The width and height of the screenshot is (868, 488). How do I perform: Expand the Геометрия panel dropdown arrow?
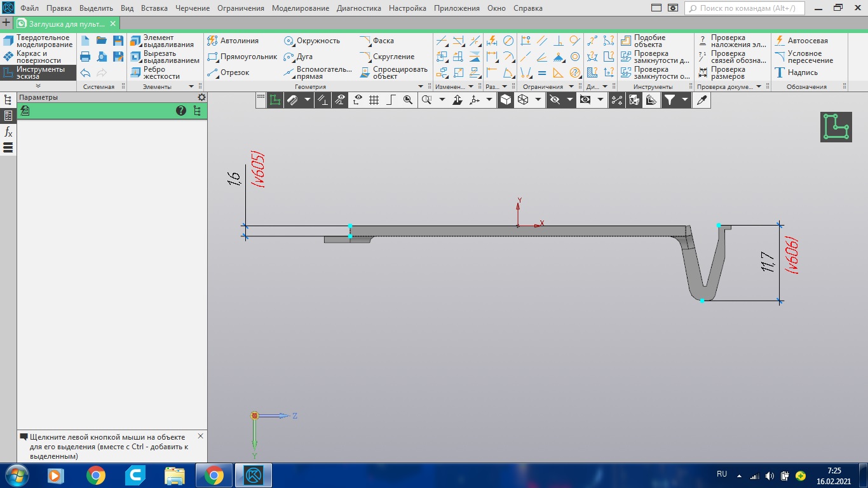click(x=421, y=86)
